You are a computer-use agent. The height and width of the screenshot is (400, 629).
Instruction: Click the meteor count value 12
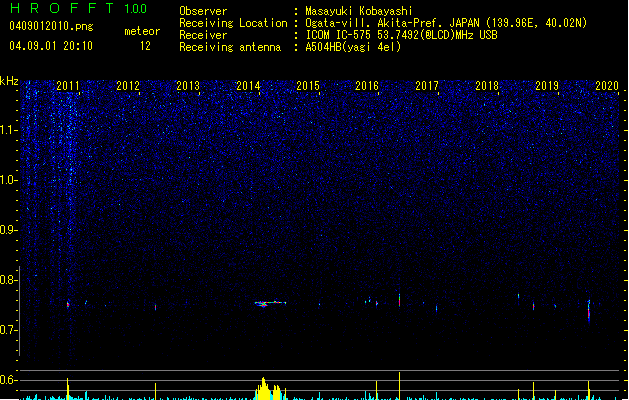pos(145,46)
